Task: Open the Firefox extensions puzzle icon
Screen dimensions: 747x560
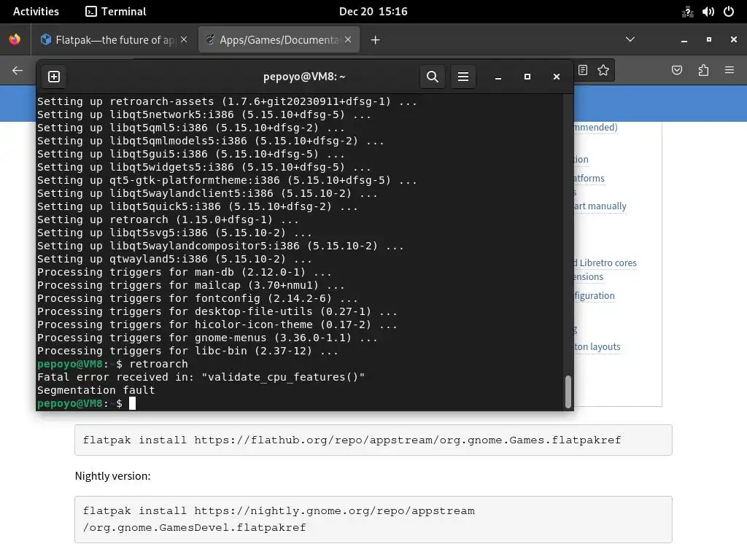Action: click(703, 71)
